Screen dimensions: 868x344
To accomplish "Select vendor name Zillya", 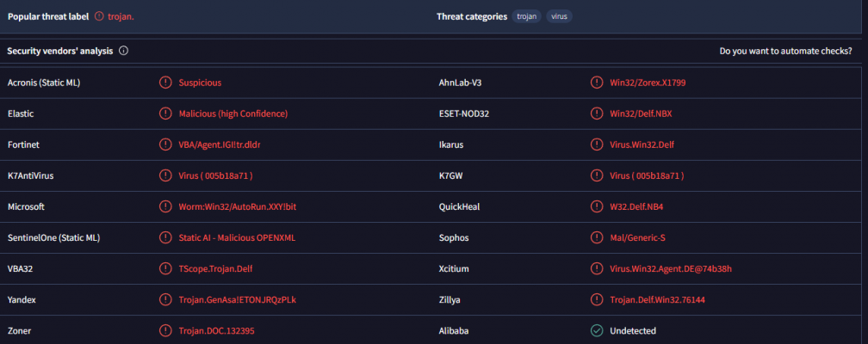I will (x=450, y=300).
